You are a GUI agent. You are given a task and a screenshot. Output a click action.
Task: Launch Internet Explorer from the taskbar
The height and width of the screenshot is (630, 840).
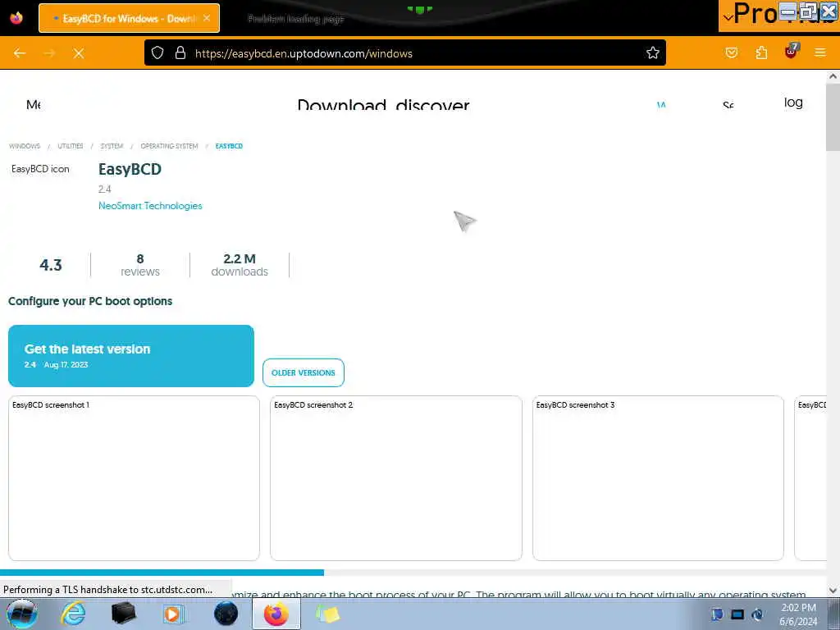tap(72, 614)
